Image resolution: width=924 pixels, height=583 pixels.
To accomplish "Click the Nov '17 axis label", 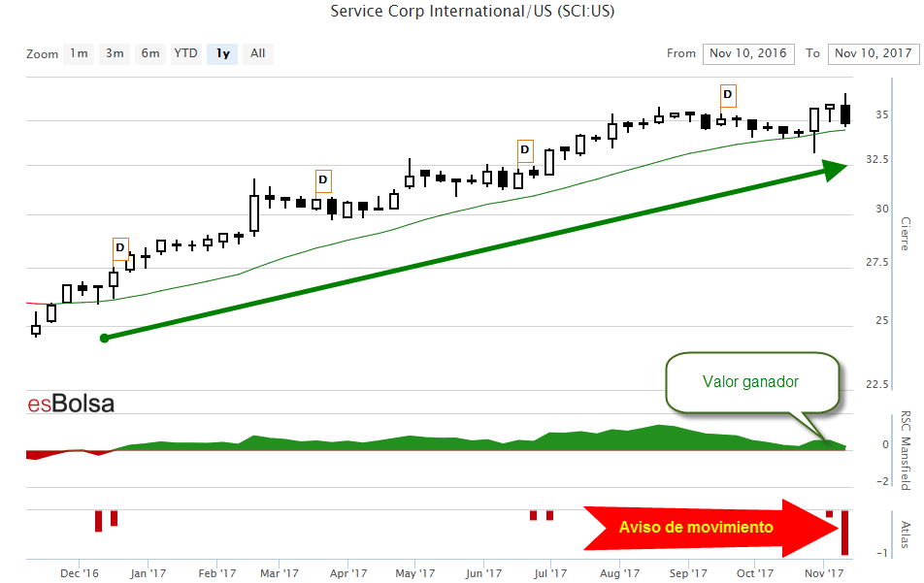I will click(x=824, y=573).
